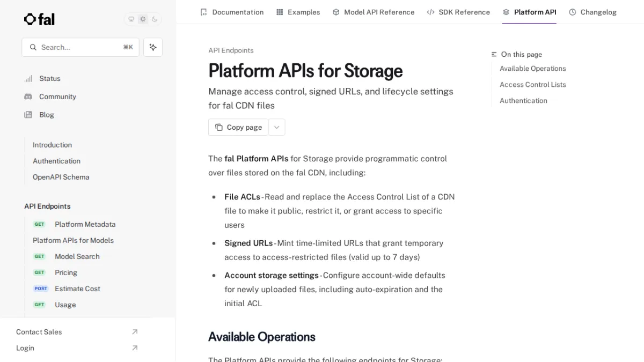Open the Changelog tab

tap(592, 12)
